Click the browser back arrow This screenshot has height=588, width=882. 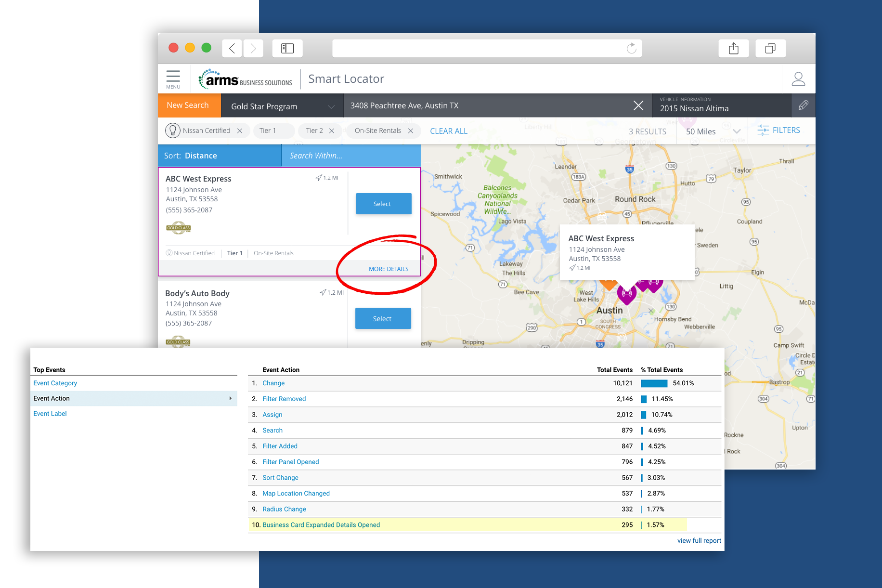(x=232, y=48)
